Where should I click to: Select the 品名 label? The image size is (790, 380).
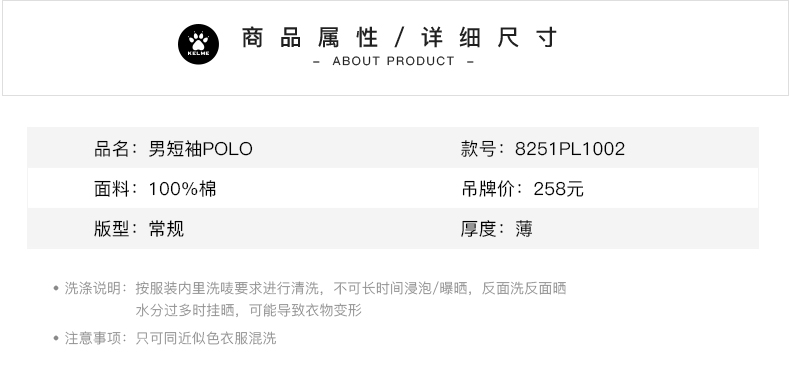pos(111,149)
